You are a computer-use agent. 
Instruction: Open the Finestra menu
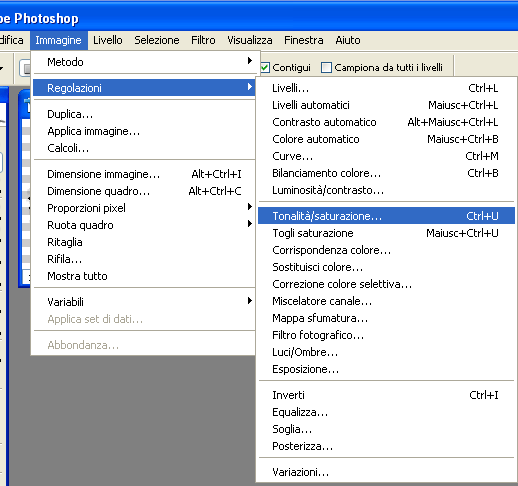(x=304, y=40)
